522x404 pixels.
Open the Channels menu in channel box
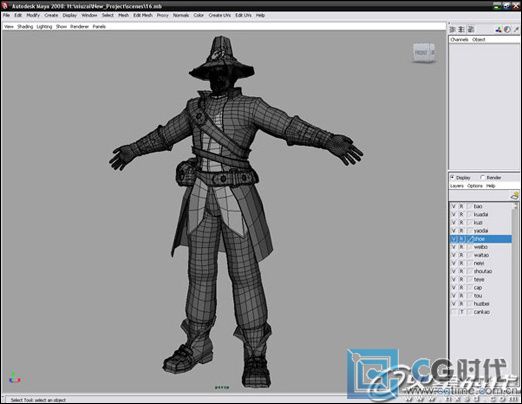459,39
